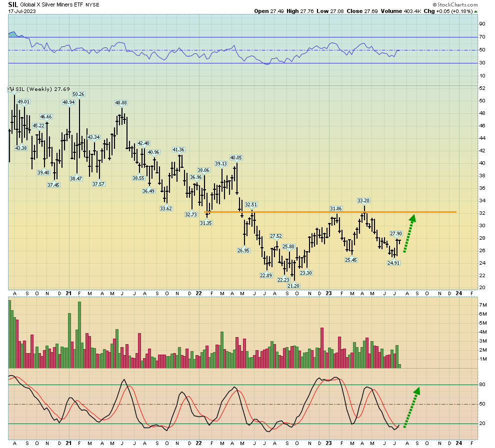Click the RSI 70 axis label
This screenshot has width=495, height=448.
pyautogui.click(x=482, y=37)
